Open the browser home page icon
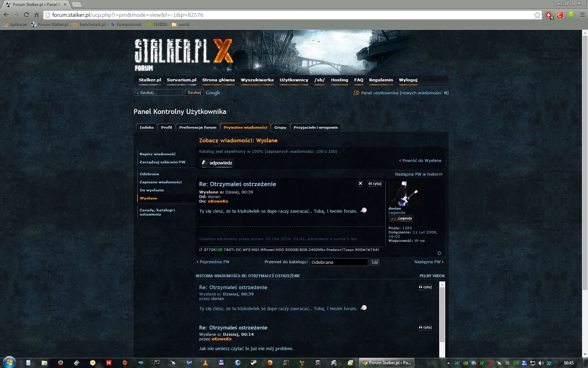This screenshot has width=588, height=368. (36, 15)
